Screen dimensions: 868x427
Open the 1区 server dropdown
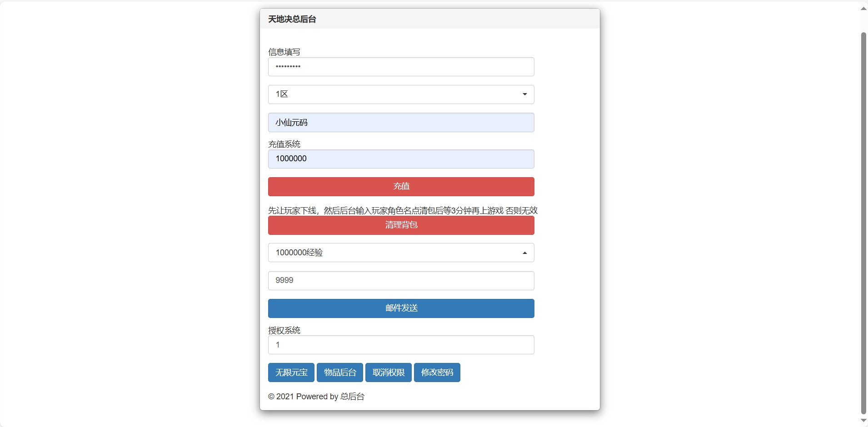point(401,94)
